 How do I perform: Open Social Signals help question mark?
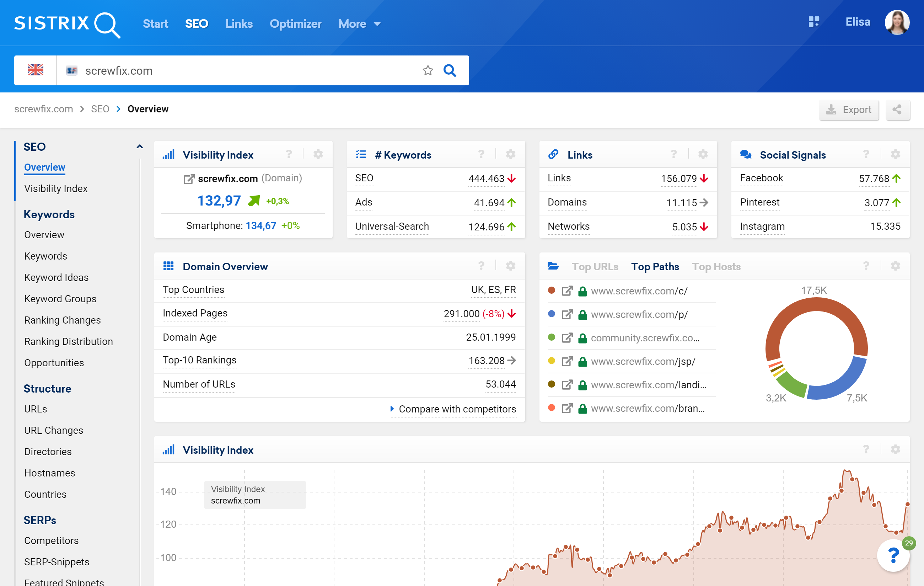866,154
